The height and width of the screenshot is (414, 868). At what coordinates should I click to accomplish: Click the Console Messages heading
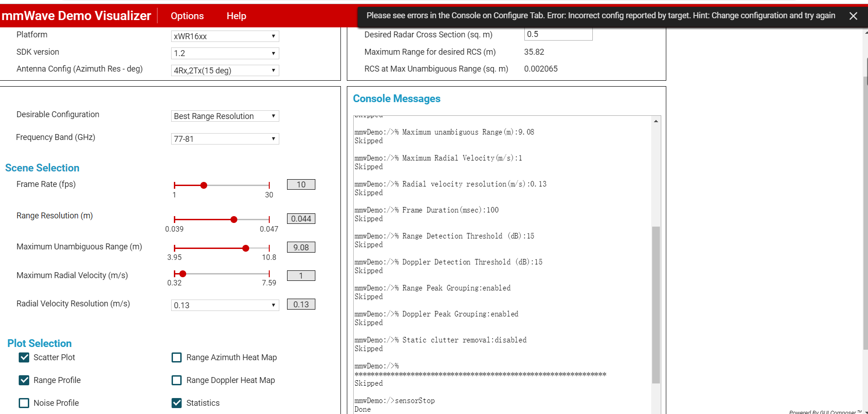point(397,98)
